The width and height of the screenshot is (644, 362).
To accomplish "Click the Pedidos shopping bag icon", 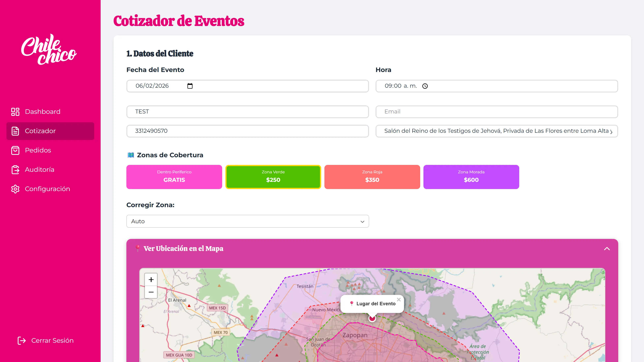I will 15,150.
